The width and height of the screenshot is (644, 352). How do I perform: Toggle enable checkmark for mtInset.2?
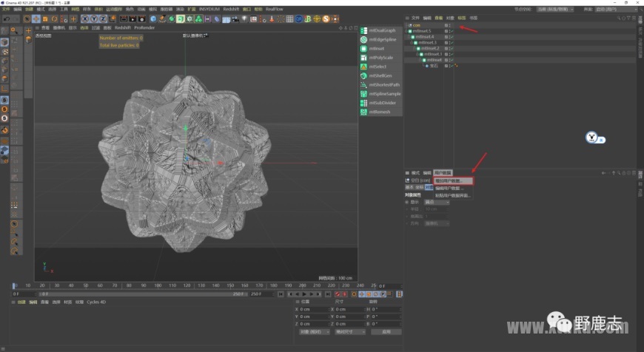coord(452,48)
